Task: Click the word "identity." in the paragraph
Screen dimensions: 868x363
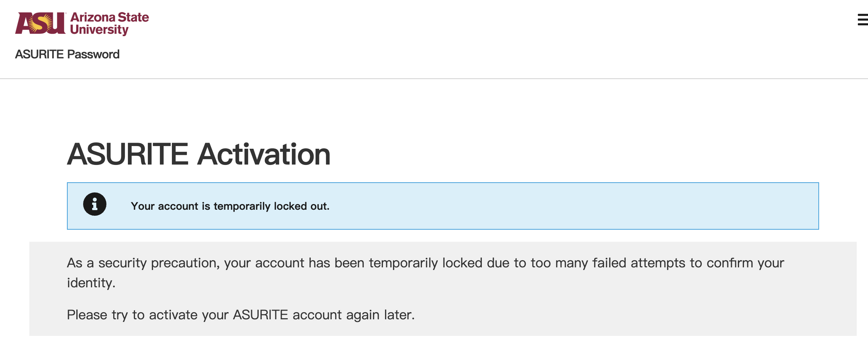Action: click(91, 283)
